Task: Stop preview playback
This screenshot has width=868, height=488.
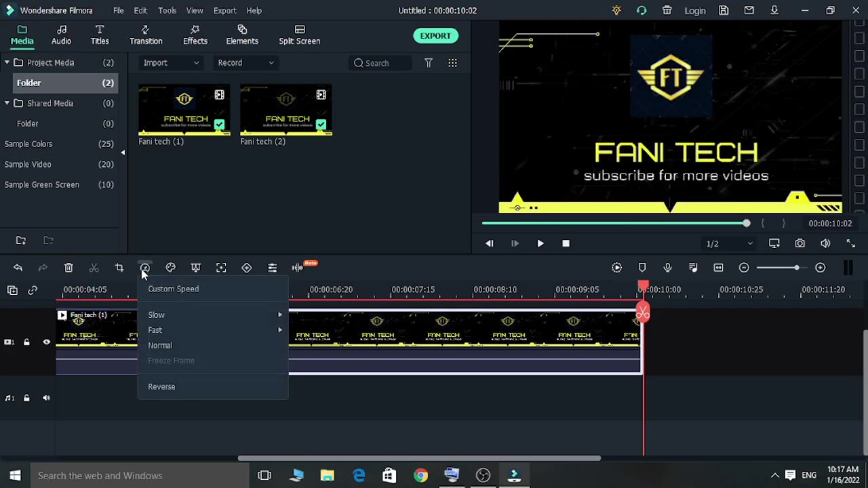Action: coord(566,243)
